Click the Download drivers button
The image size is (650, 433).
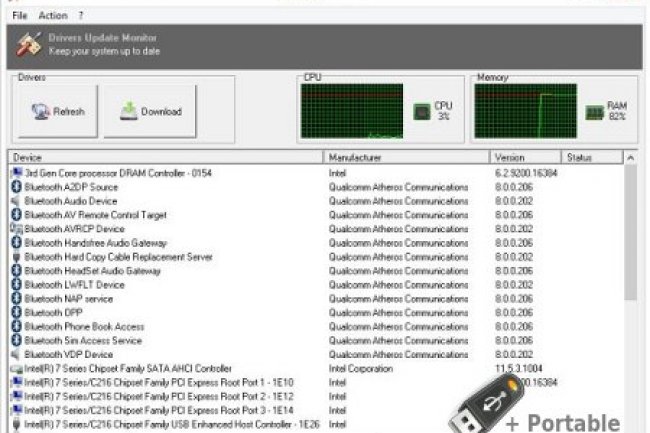tap(150, 111)
